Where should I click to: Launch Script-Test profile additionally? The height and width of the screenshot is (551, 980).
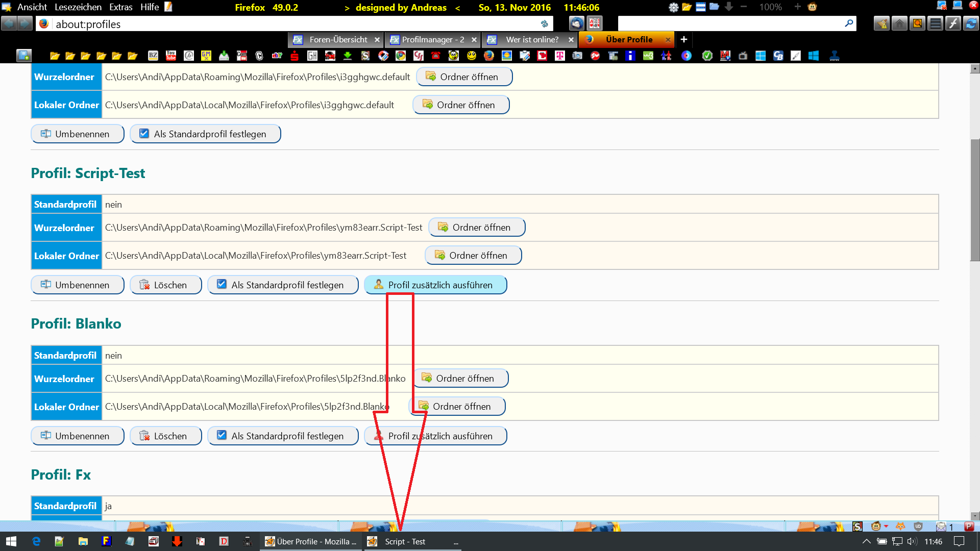click(x=435, y=285)
